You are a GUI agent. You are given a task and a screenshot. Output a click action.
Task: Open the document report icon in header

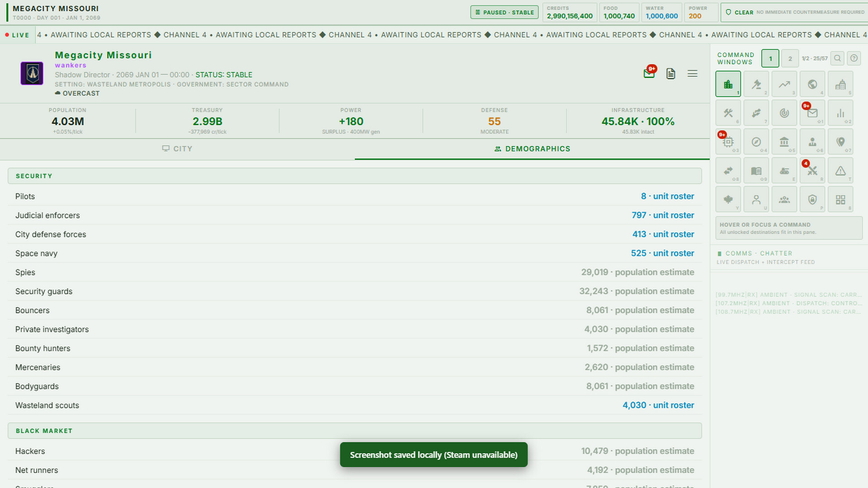coord(670,74)
